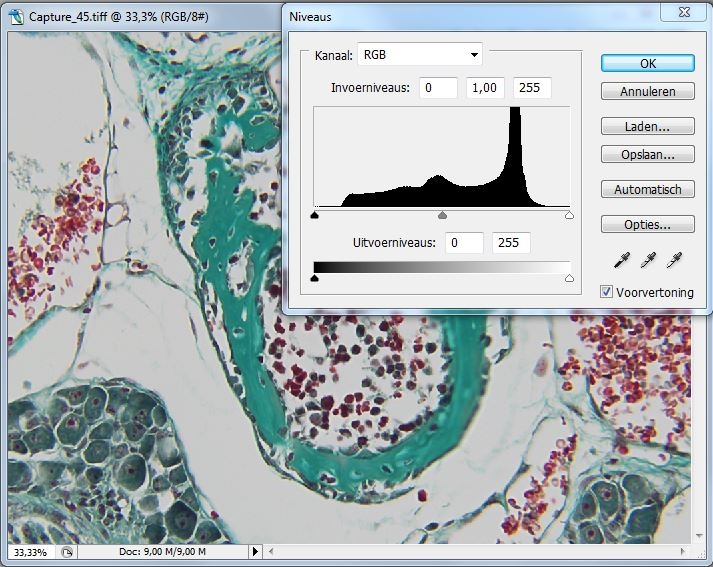
Task: Select the black point eyedropper
Action: click(621, 261)
